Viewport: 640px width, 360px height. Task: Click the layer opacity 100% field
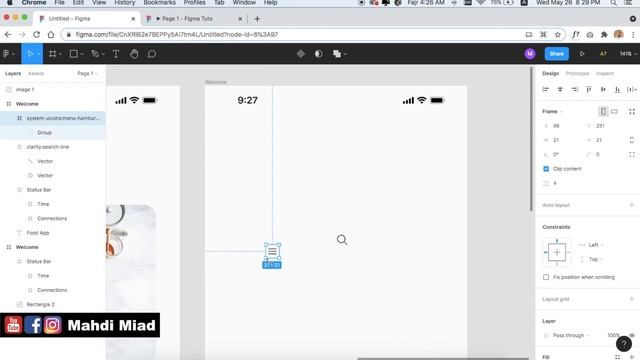click(x=613, y=335)
